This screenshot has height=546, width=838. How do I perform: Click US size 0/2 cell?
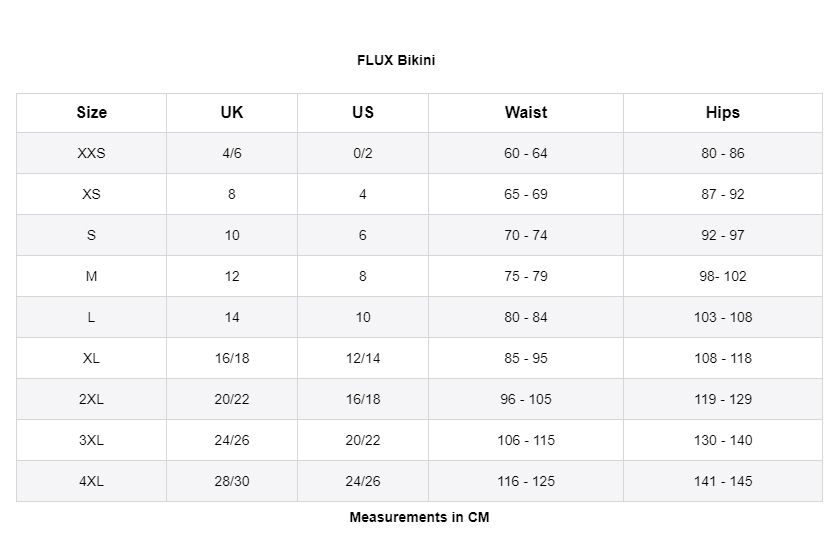click(x=363, y=154)
